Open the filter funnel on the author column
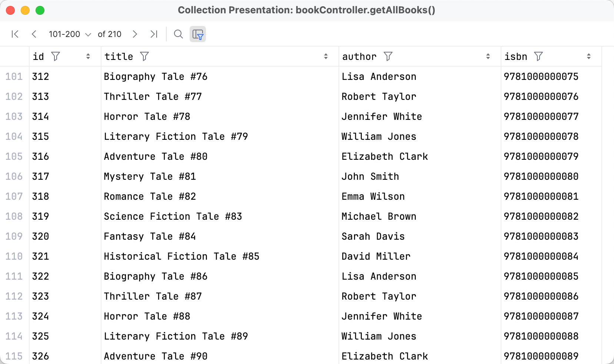 (x=388, y=56)
